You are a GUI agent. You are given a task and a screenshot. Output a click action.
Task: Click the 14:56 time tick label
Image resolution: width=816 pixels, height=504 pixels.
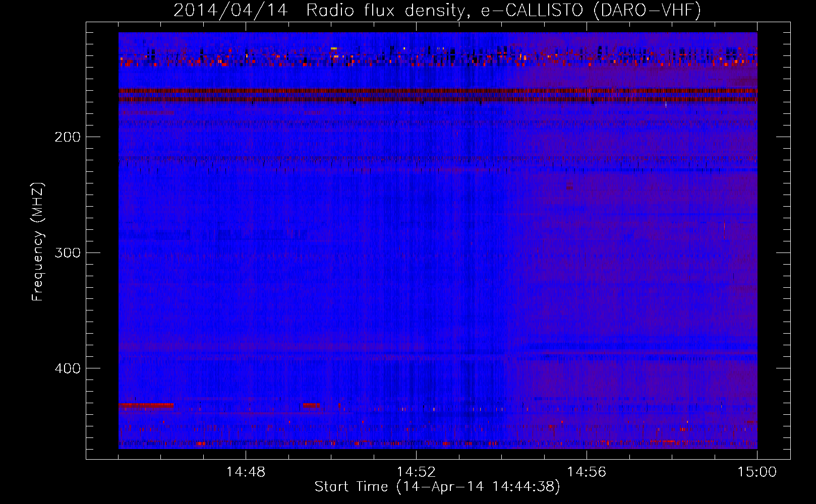(x=587, y=472)
